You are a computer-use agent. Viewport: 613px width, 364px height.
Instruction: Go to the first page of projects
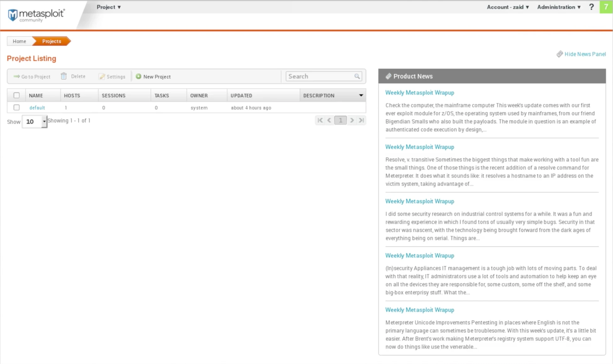coord(320,120)
